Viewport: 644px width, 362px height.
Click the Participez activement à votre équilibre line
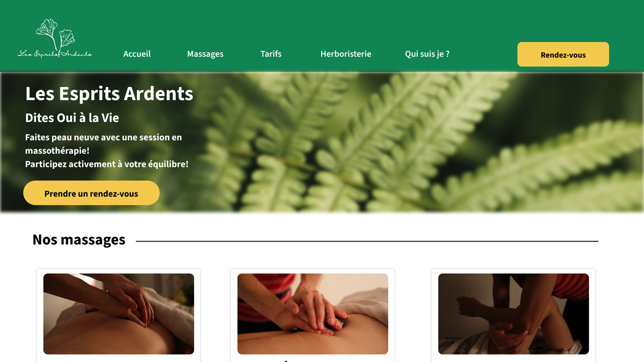click(x=107, y=164)
